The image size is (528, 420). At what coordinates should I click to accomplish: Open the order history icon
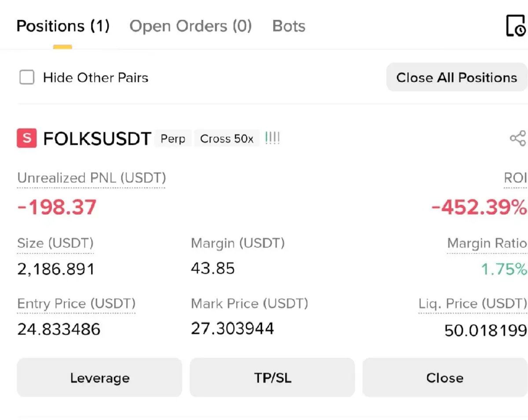coord(516,26)
